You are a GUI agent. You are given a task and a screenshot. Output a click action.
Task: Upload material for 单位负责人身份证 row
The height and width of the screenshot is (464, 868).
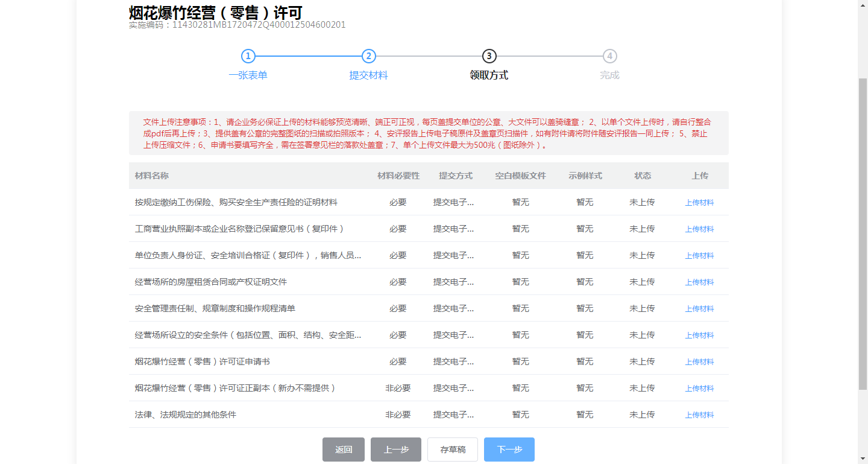699,256
